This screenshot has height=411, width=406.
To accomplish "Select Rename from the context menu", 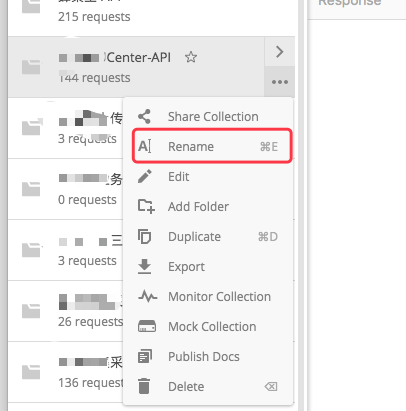I will pos(212,146).
